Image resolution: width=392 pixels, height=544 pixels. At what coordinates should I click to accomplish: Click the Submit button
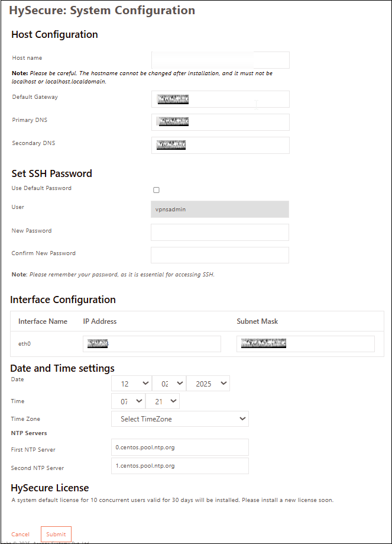(x=56, y=534)
